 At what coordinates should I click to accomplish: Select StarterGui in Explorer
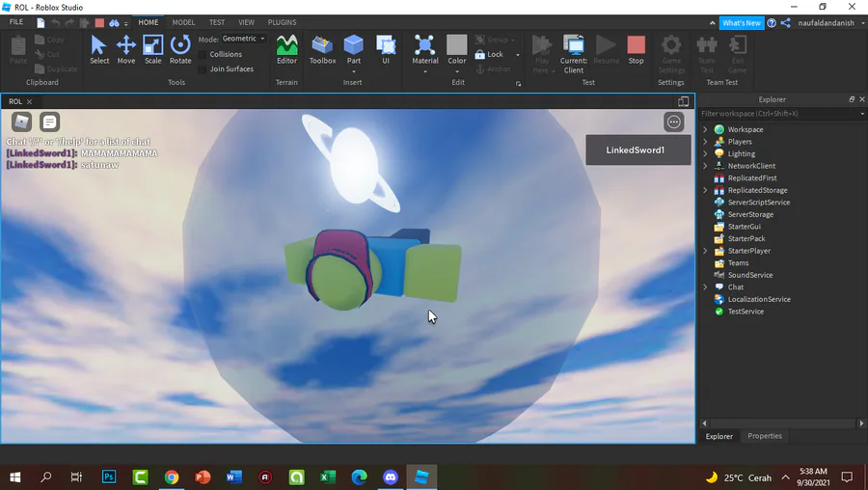tap(744, 227)
